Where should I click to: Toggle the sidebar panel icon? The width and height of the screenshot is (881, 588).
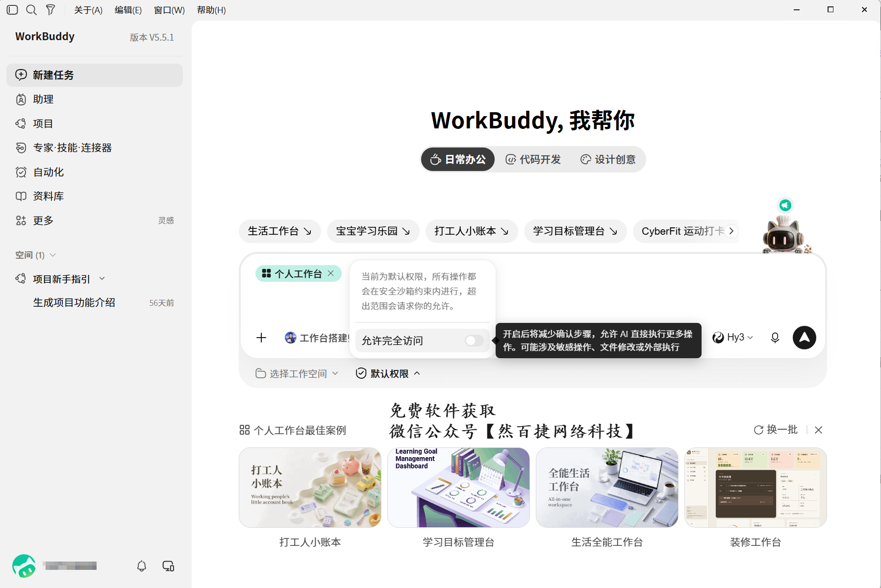(x=12, y=10)
